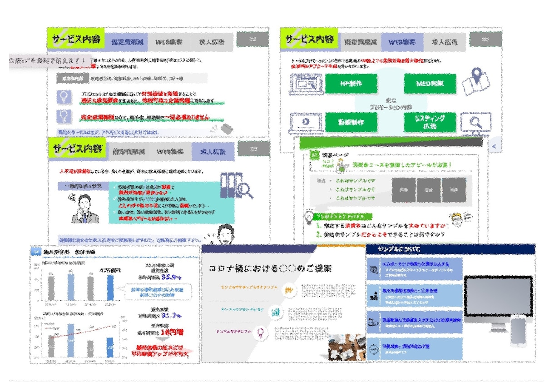Viewport: 554px width, 392px height.
Task: Click the gray logo box on businessman slide
Action: 253,149
